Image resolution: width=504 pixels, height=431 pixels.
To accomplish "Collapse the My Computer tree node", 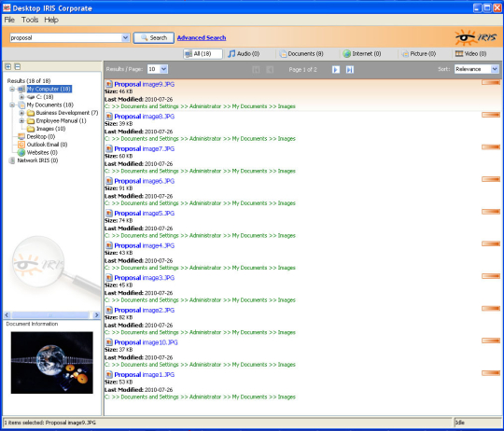I will click(x=12, y=89).
